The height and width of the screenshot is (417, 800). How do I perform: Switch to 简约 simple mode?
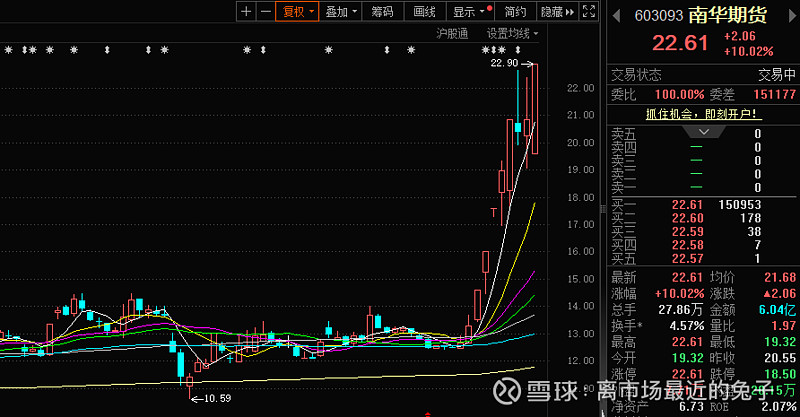click(515, 11)
